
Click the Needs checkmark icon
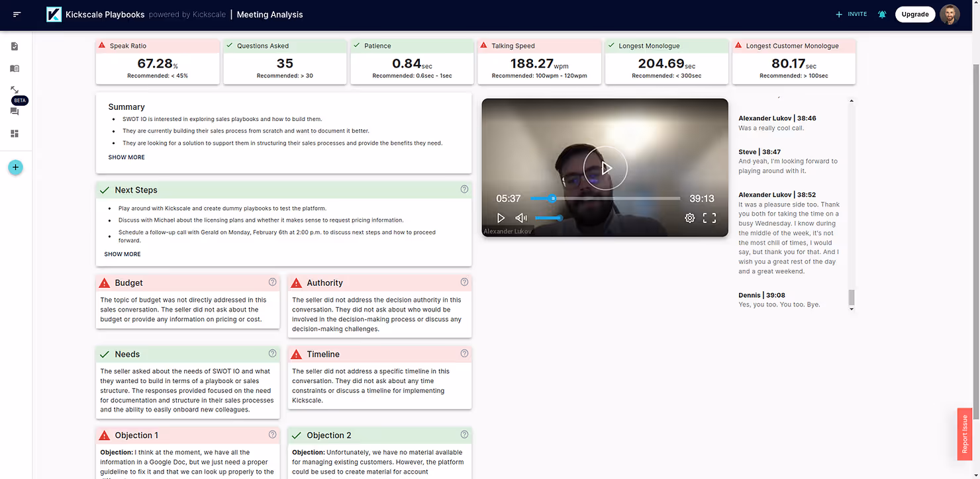tap(104, 355)
